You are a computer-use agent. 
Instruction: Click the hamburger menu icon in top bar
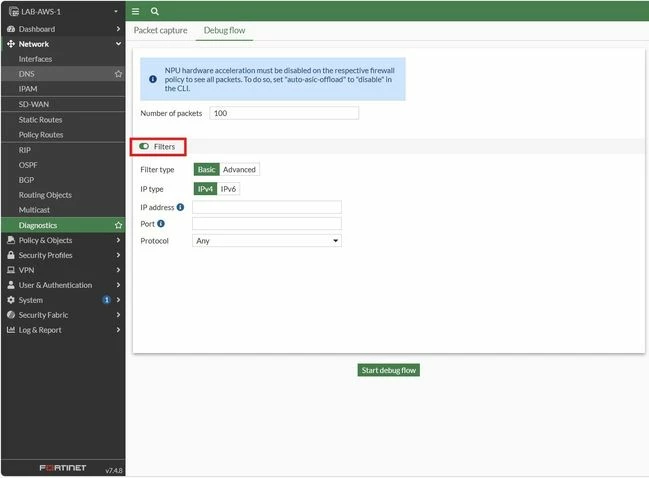pyautogui.click(x=135, y=12)
